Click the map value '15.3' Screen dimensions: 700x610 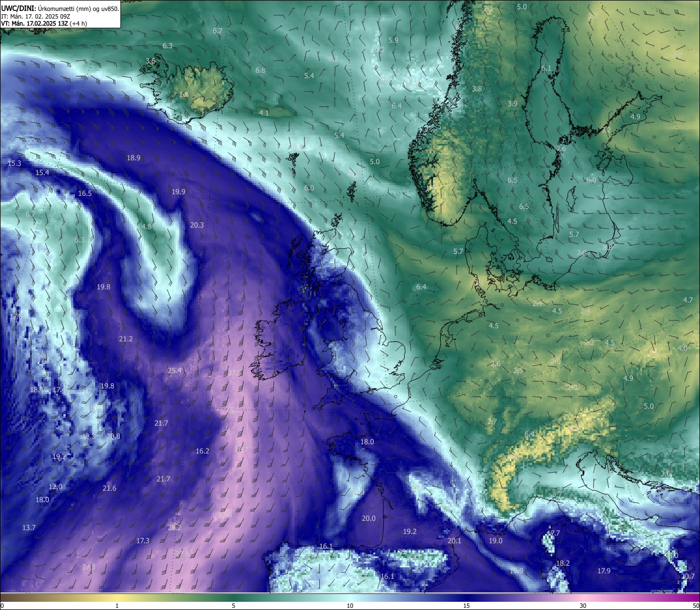pos(14,163)
